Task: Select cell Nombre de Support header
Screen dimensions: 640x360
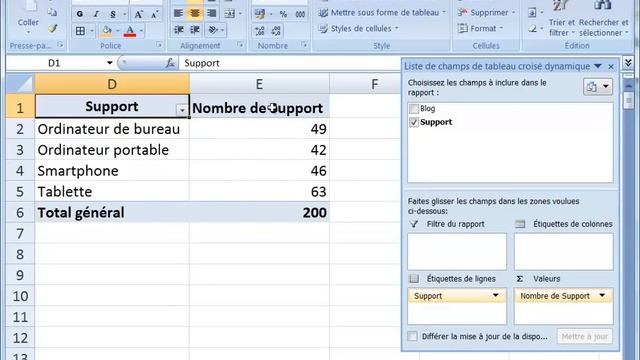Action: pos(259,108)
